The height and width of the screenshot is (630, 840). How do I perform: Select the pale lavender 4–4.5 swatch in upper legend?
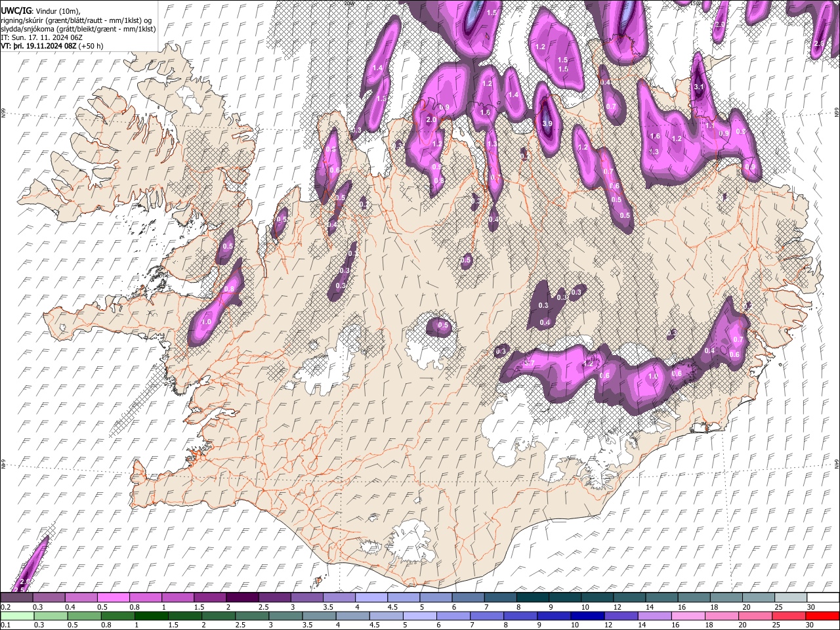(371, 597)
